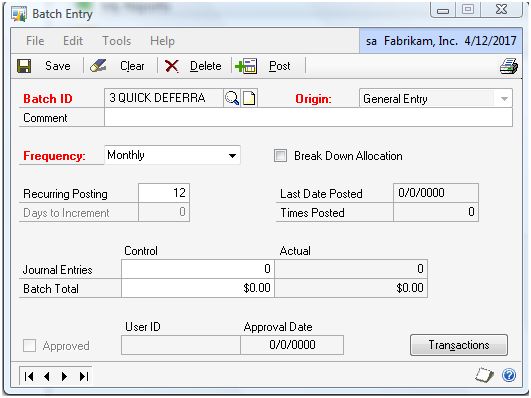
Task: Click the sa Fabrikam, Inc. 4/12/2017 status
Action: pos(441,41)
